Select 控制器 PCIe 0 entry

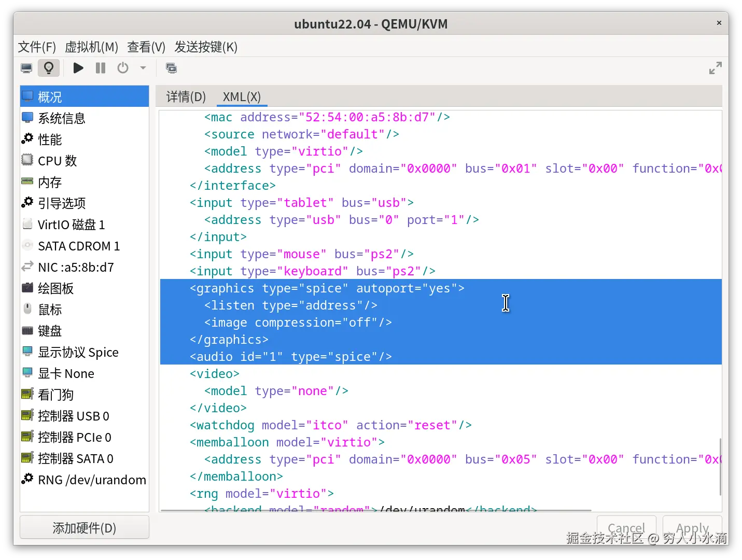tap(85, 437)
